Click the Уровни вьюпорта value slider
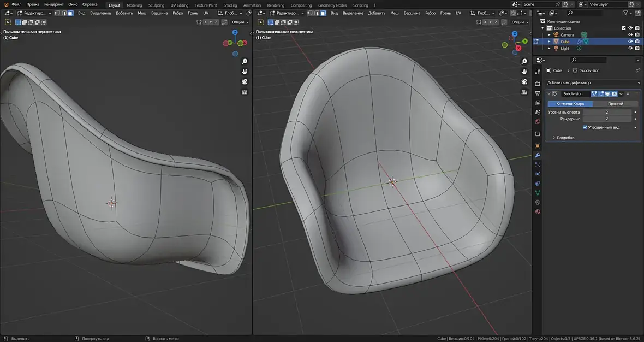644x342 pixels. point(606,112)
